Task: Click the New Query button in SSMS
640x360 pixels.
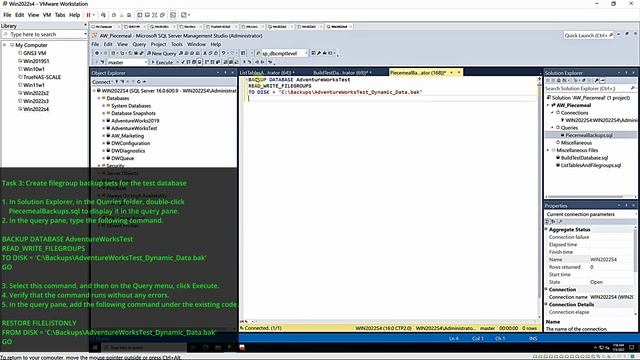Action: pos(161,53)
